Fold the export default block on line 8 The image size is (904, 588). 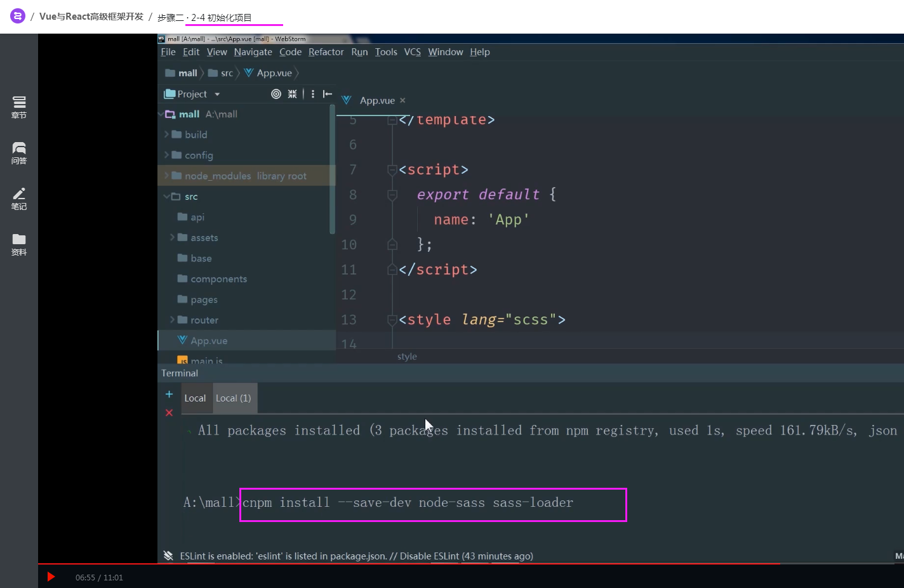(392, 195)
